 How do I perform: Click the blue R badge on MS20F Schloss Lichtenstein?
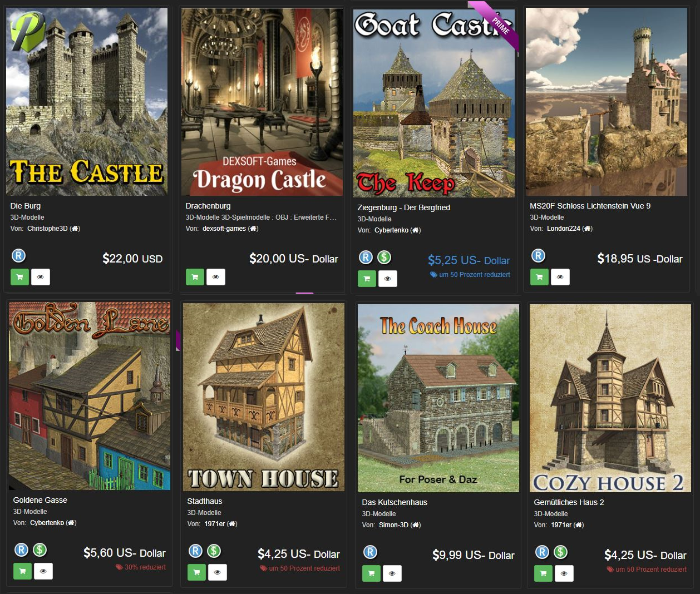(538, 256)
